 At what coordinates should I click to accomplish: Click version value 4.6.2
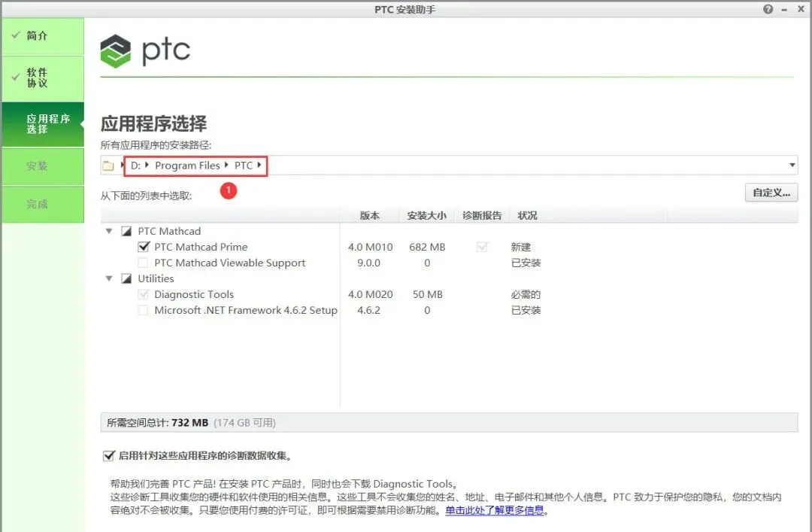[x=368, y=310]
